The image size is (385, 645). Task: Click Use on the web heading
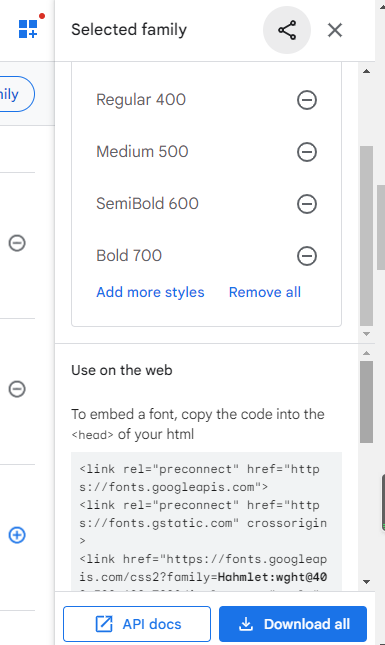pyautogui.click(x=122, y=370)
